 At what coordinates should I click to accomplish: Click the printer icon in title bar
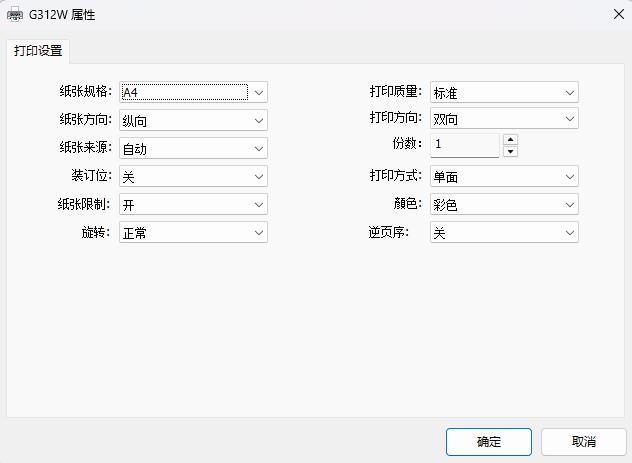[15, 16]
